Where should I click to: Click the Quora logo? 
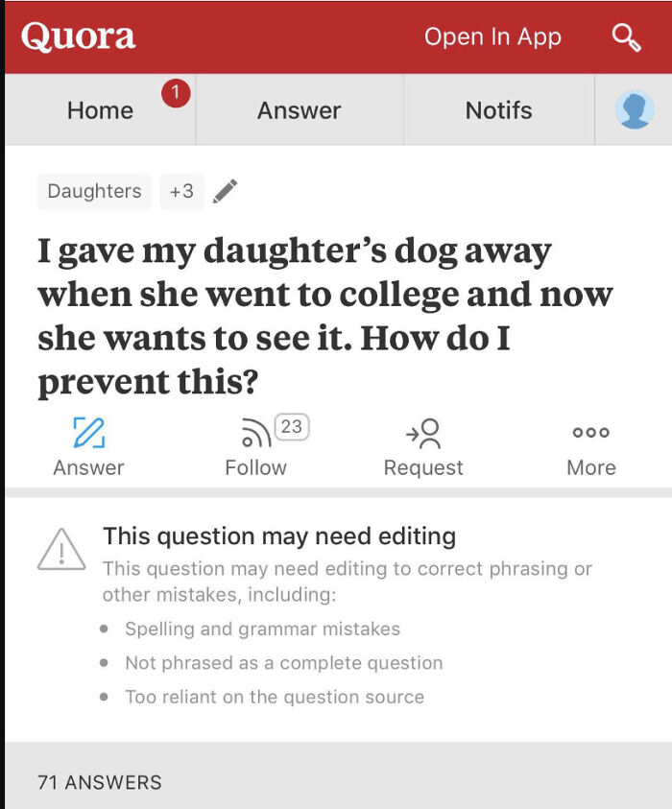(78, 36)
